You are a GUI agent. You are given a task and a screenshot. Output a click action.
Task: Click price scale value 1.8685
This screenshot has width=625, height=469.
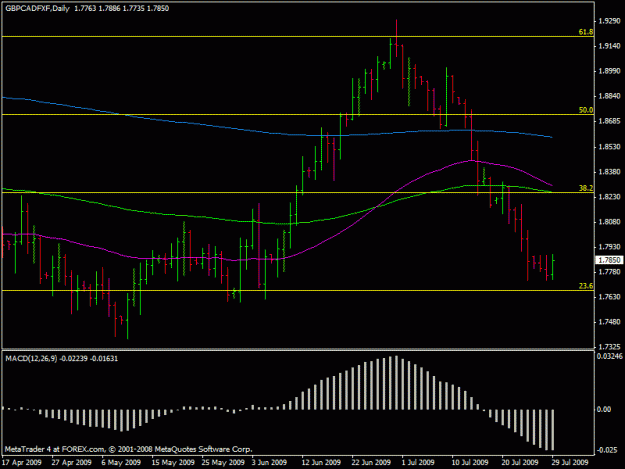[x=610, y=121]
